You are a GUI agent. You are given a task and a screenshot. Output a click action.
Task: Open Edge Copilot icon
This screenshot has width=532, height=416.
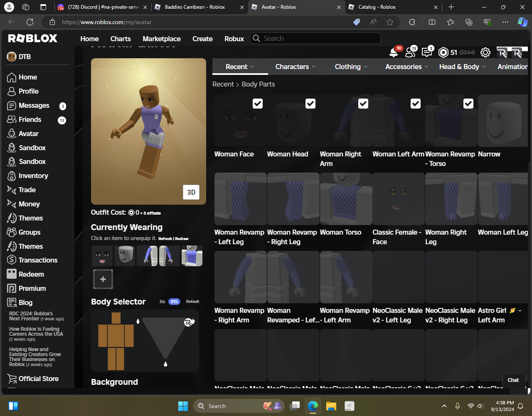(522, 22)
